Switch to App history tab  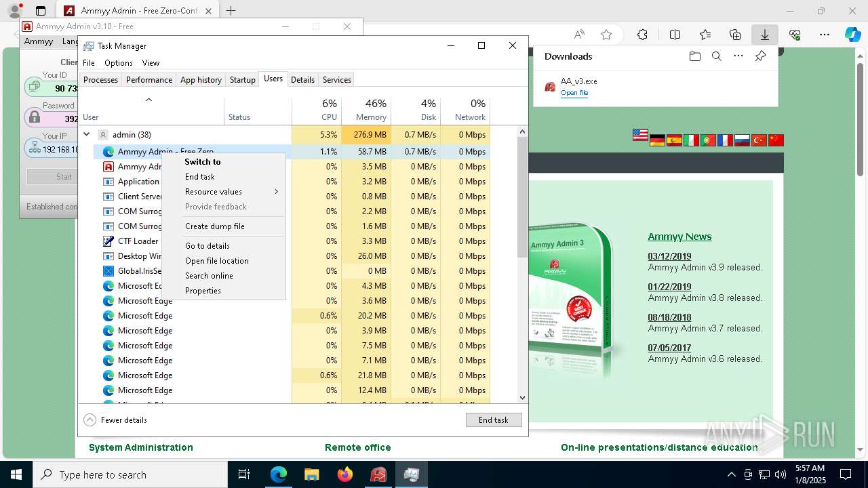[x=201, y=80]
